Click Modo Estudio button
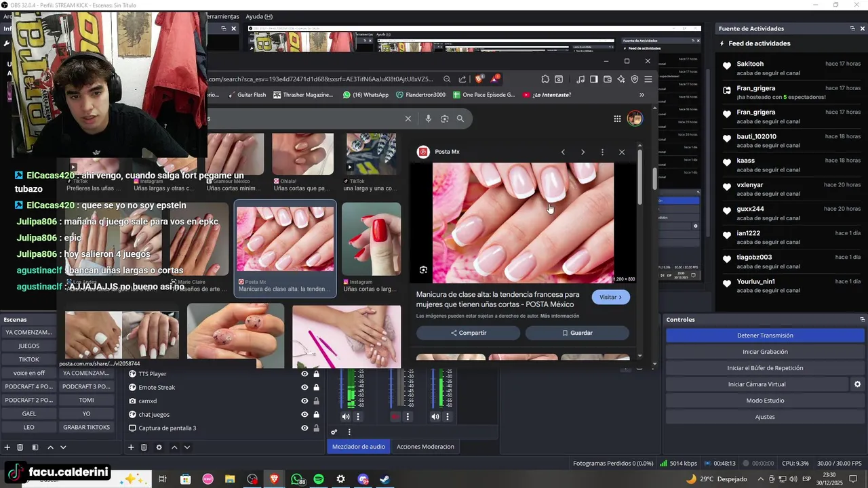The height and width of the screenshot is (488, 868). pos(765,401)
